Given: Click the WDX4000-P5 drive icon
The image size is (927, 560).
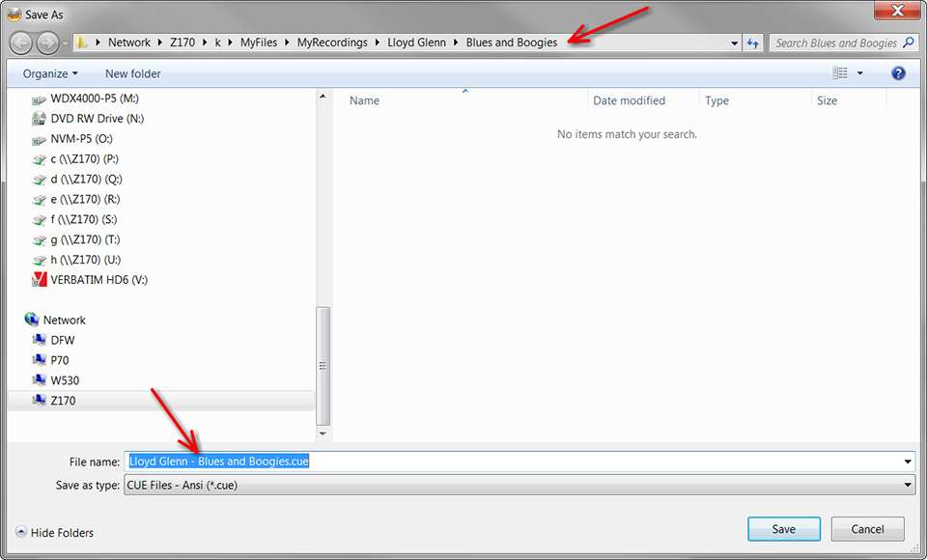Looking at the screenshot, I should click(x=39, y=99).
